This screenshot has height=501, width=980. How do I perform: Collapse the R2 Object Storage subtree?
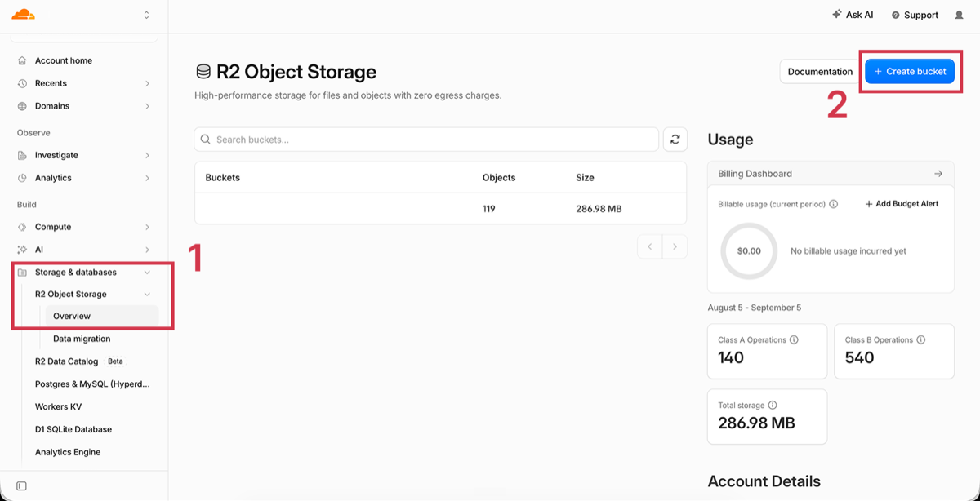click(147, 295)
